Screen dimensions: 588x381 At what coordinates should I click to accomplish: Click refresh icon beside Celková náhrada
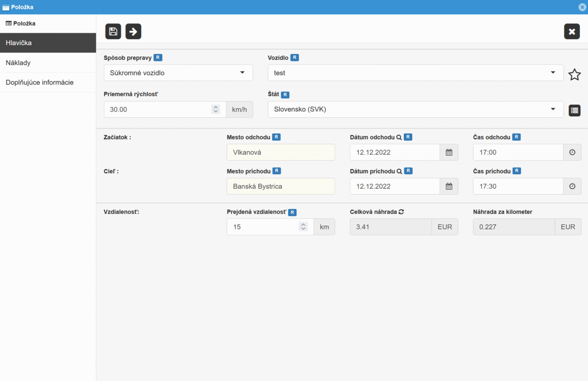point(401,212)
